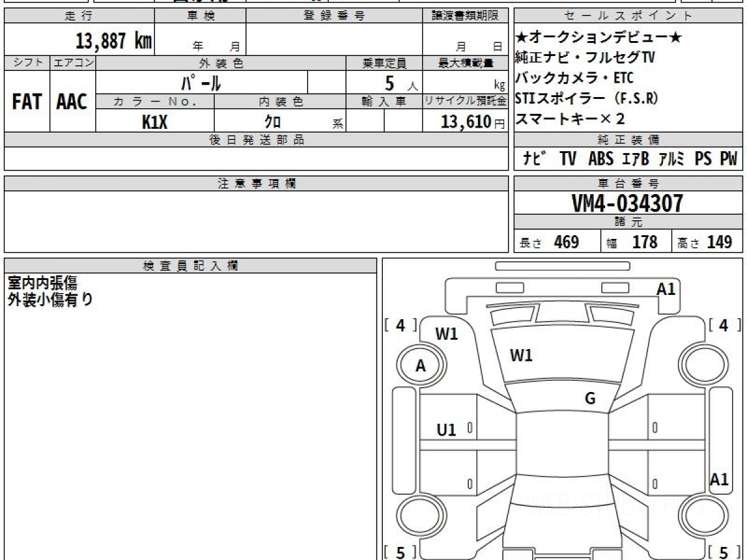Click inspector note 外装小傷有り
The height and width of the screenshot is (560, 747).
50,299
